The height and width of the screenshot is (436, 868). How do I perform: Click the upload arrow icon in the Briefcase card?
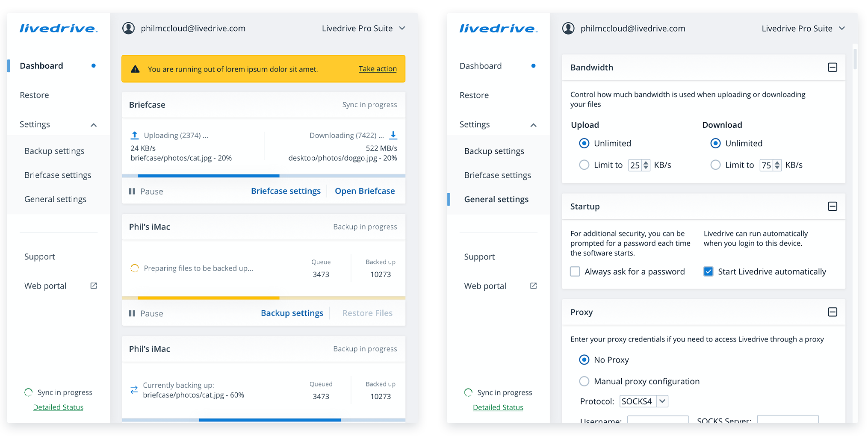(x=135, y=135)
